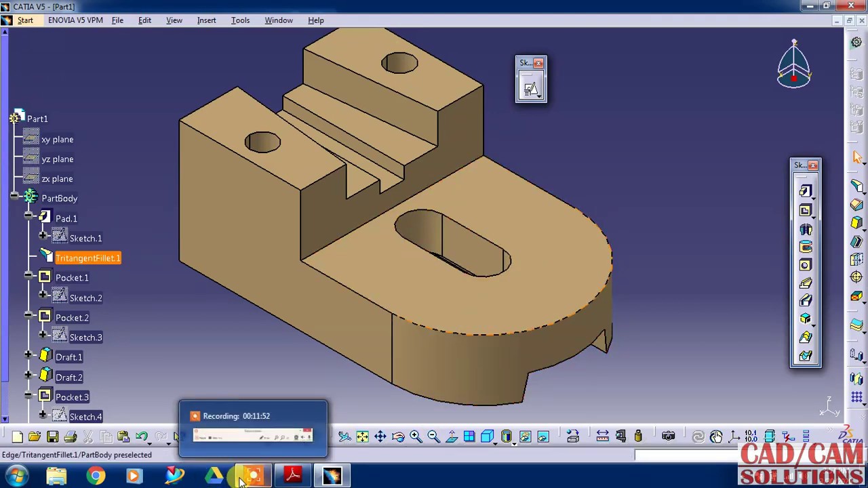Image resolution: width=868 pixels, height=488 pixels.
Task: Select the Shell tool on right toolbar
Action: [x=856, y=241]
